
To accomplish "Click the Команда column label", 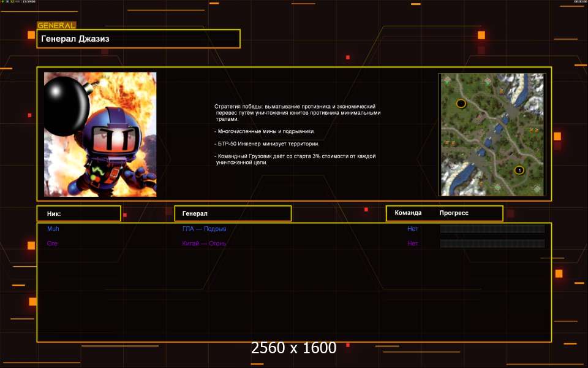I will coord(408,213).
